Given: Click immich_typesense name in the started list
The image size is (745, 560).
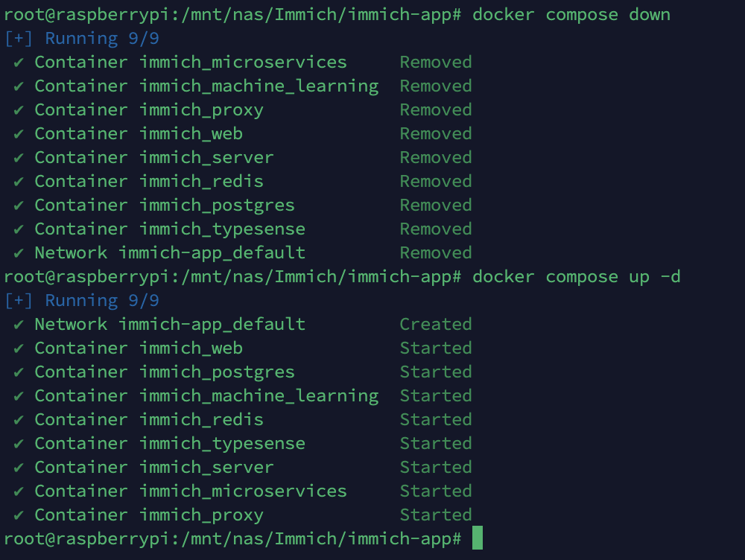Looking at the screenshot, I should [x=222, y=444].
